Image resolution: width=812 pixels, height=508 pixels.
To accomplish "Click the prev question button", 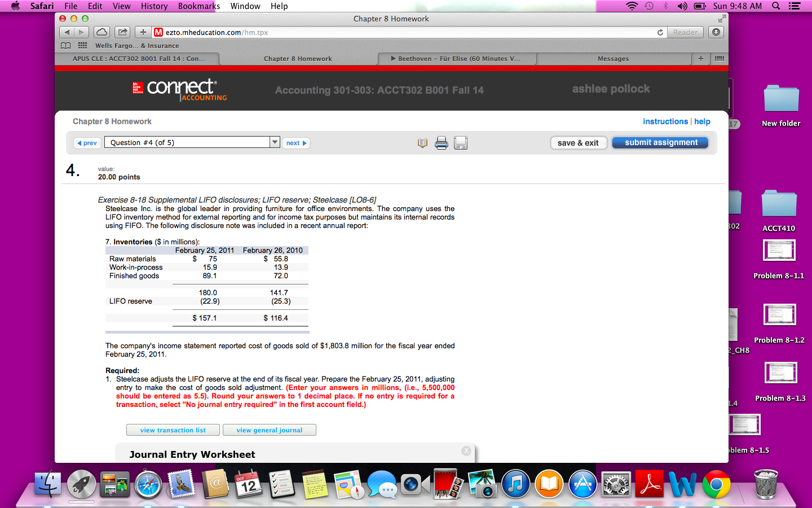I will click(x=87, y=143).
